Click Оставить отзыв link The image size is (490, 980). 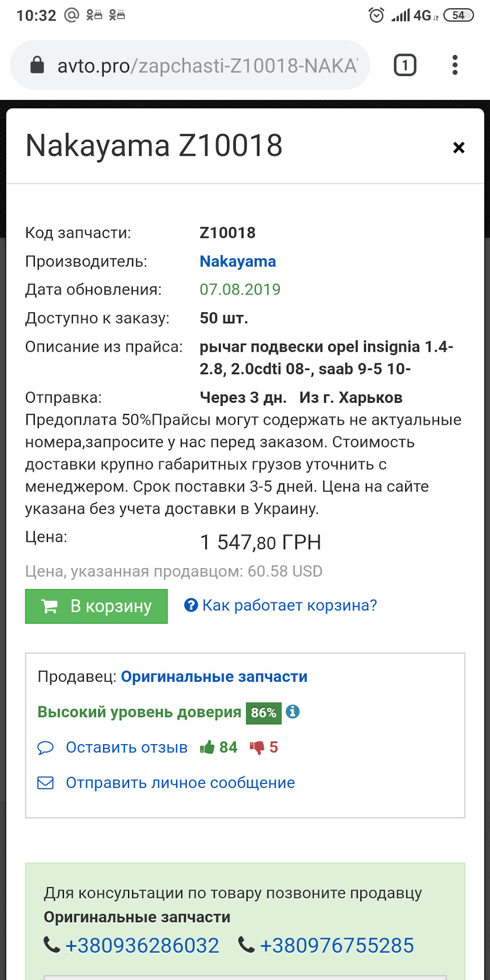pos(127,747)
